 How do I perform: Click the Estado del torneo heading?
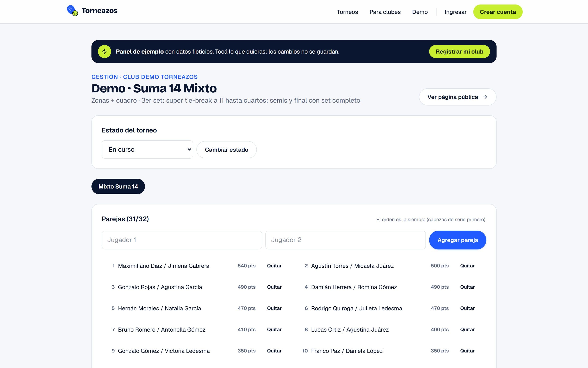pos(129,130)
